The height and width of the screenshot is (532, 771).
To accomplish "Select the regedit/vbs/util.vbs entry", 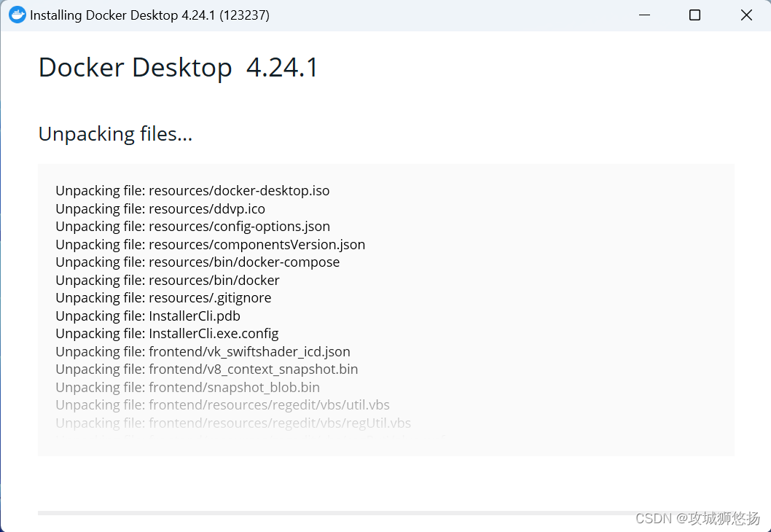I will point(222,404).
